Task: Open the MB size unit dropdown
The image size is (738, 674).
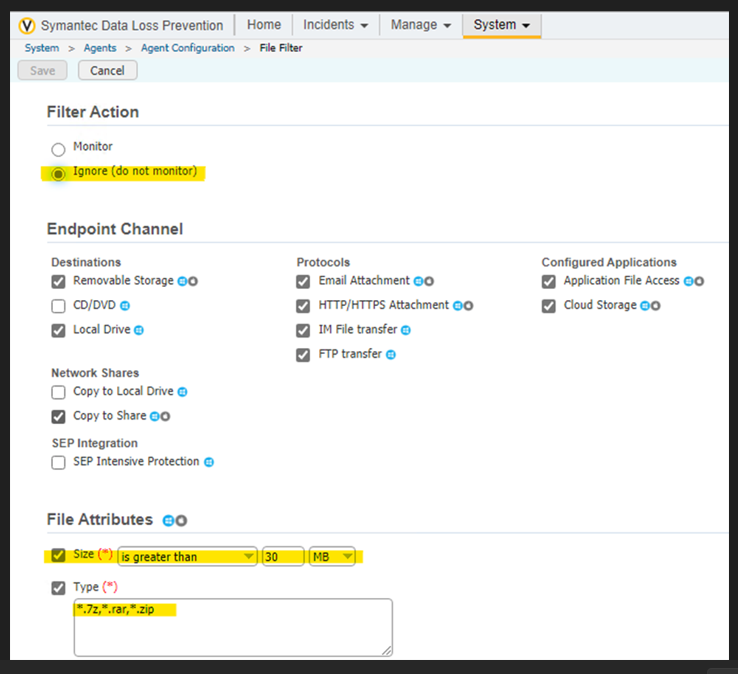Action: (333, 557)
